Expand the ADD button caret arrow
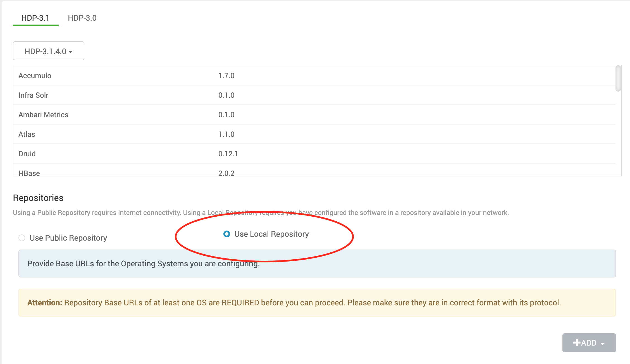The width and height of the screenshot is (630, 364). coord(603,344)
